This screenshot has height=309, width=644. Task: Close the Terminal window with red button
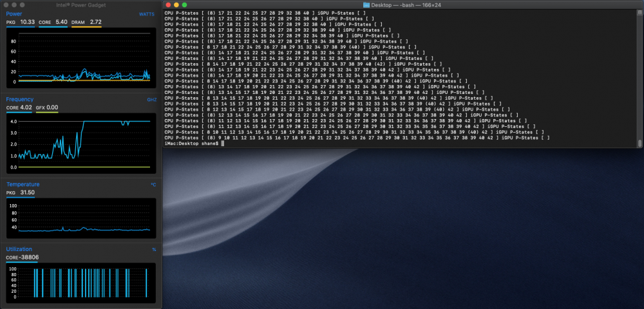(x=168, y=5)
